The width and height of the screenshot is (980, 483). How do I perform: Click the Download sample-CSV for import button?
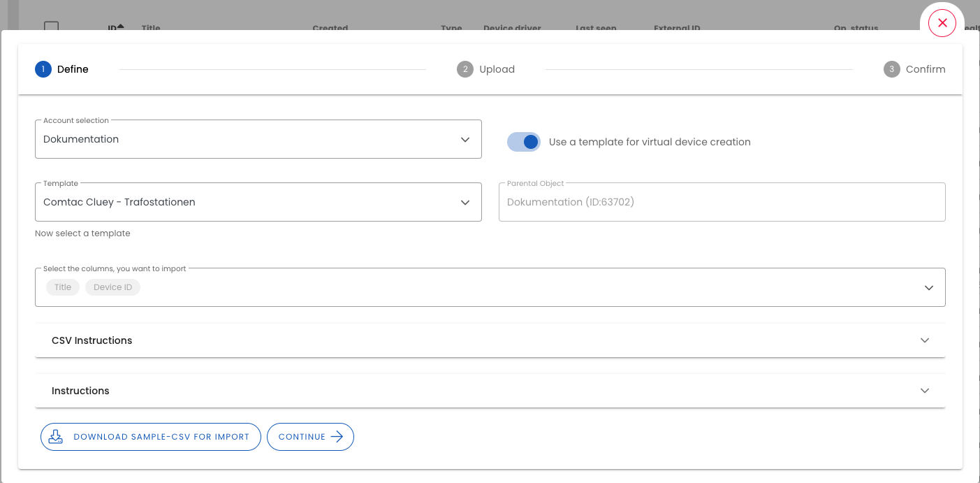click(150, 436)
